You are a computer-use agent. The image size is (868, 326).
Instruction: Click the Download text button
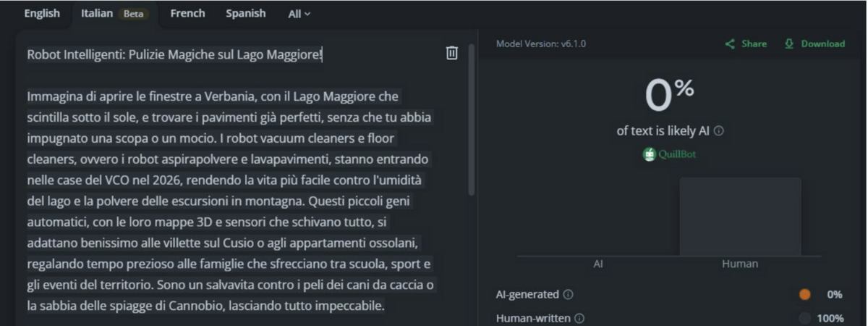(x=822, y=44)
